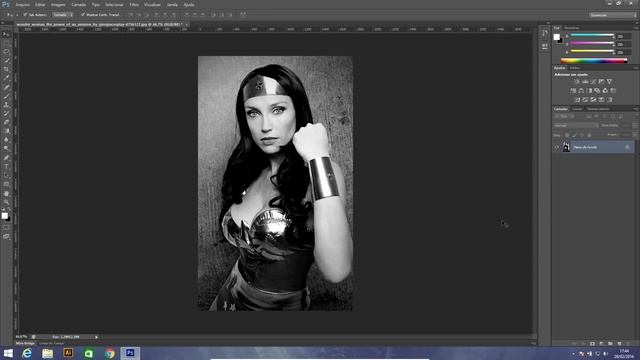Toggle Quick Mask mode

coord(6,228)
